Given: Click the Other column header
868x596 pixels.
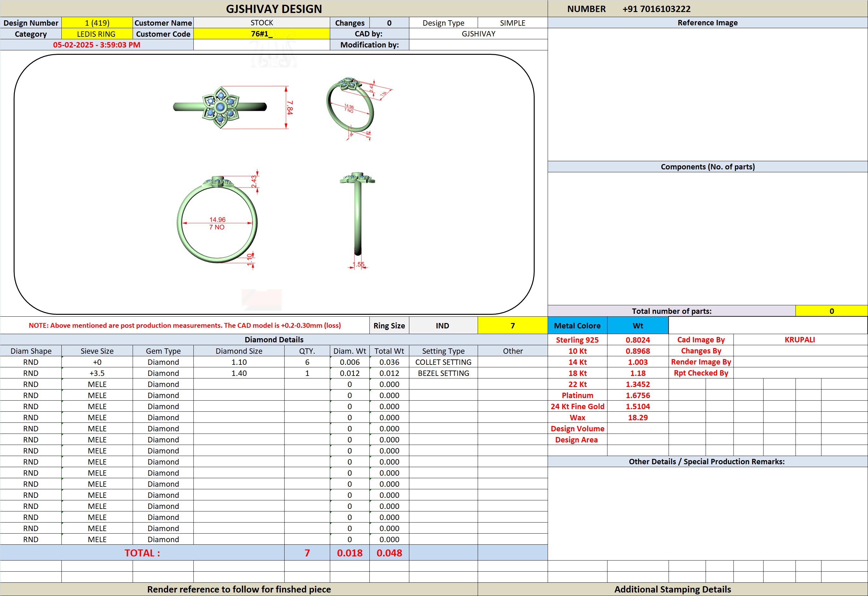Looking at the screenshot, I should [x=513, y=351].
